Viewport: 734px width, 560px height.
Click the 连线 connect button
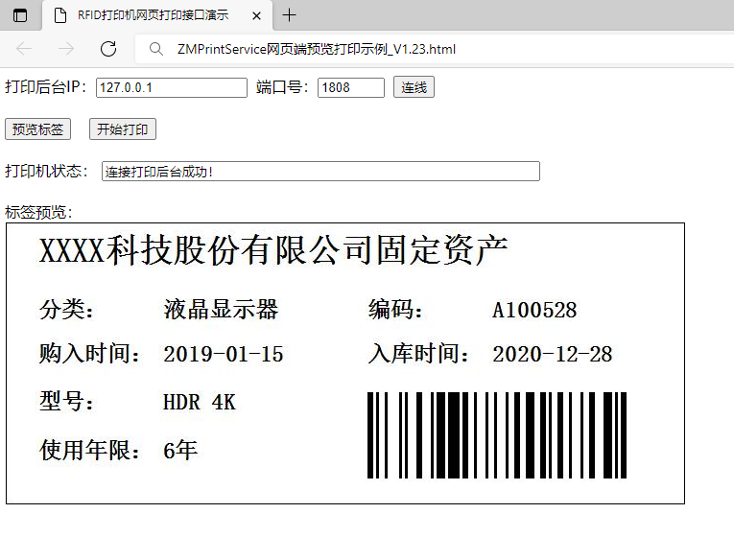(x=414, y=87)
